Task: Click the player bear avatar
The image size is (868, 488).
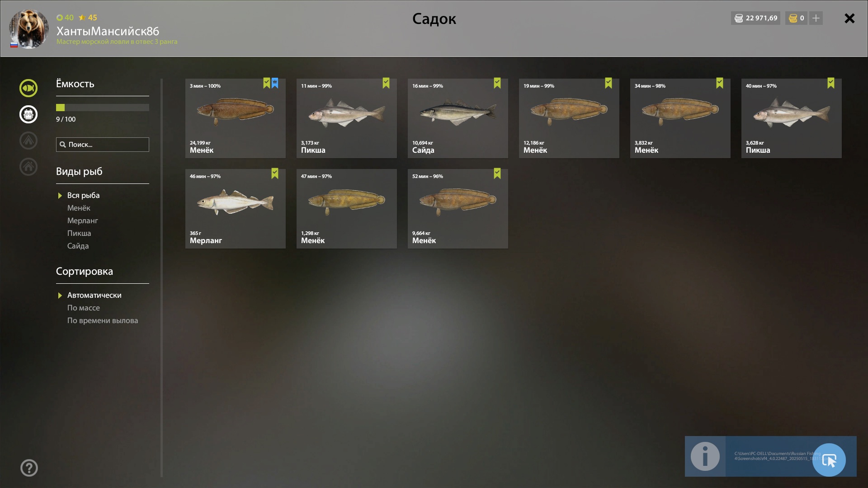Action: tap(29, 29)
